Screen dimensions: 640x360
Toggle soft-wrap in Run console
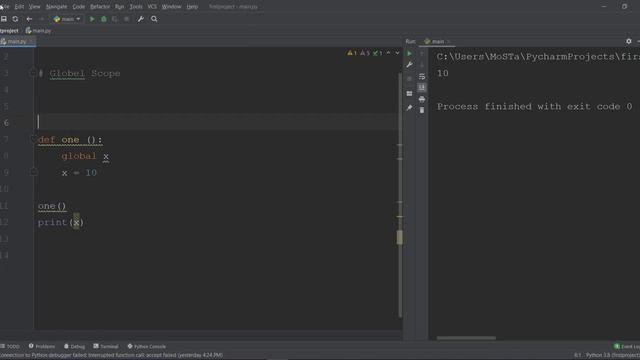(x=422, y=76)
